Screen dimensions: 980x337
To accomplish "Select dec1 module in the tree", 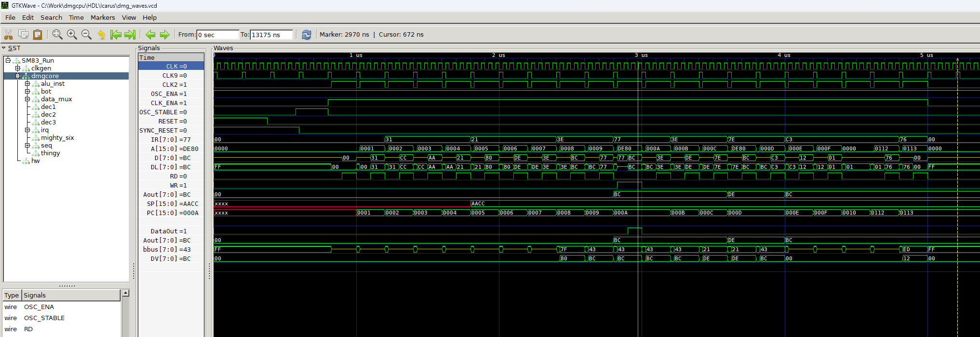I will pos(48,107).
